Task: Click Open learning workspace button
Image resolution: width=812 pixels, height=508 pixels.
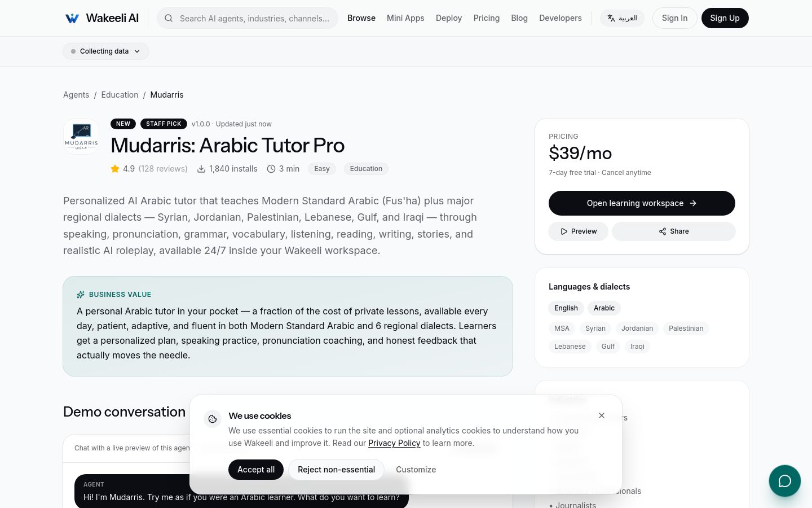Action: [x=642, y=203]
